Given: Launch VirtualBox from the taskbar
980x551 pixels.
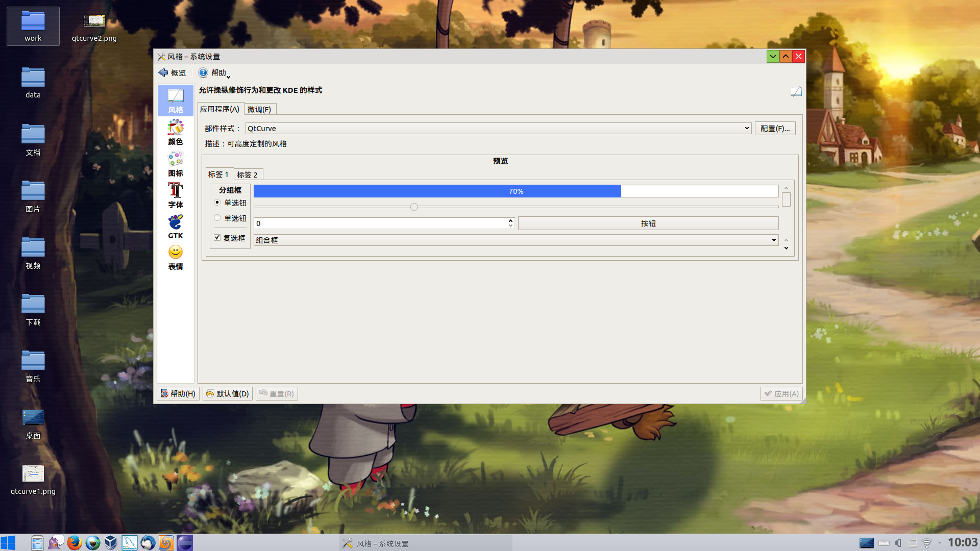Looking at the screenshot, I should pos(111,543).
